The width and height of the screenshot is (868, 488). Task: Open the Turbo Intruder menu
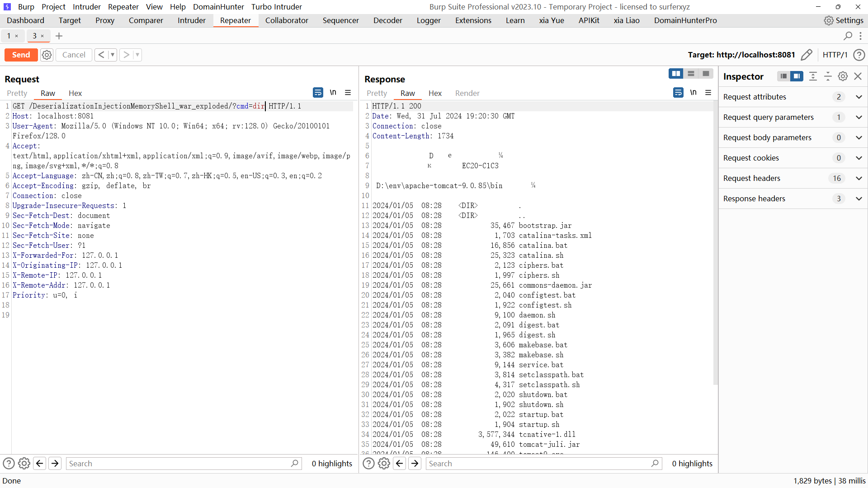(x=277, y=7)
